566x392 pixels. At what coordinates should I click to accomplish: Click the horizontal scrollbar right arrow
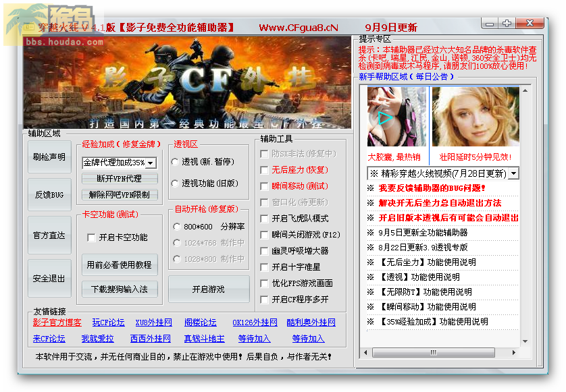click(x=514, y=352)
